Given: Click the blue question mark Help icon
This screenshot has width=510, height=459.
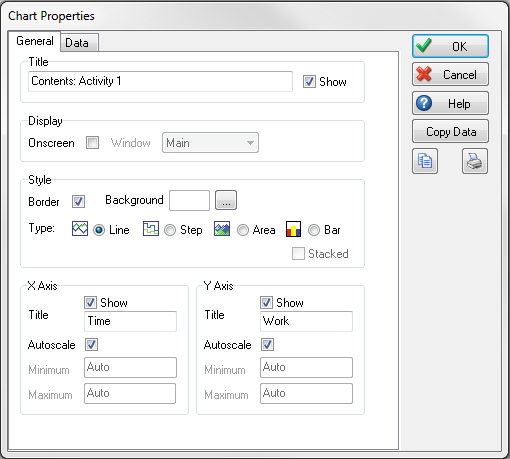Looking at the screenshot, I should [424, 103].
